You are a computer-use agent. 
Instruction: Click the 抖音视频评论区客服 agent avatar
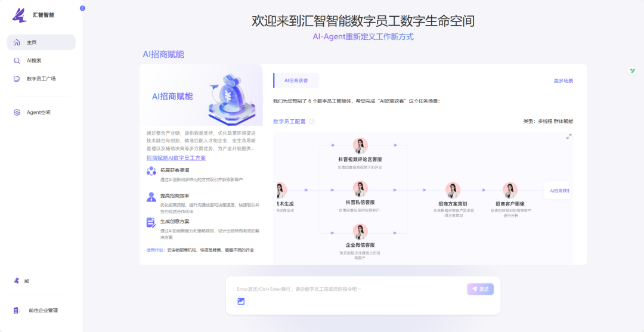tap(360, 146)
